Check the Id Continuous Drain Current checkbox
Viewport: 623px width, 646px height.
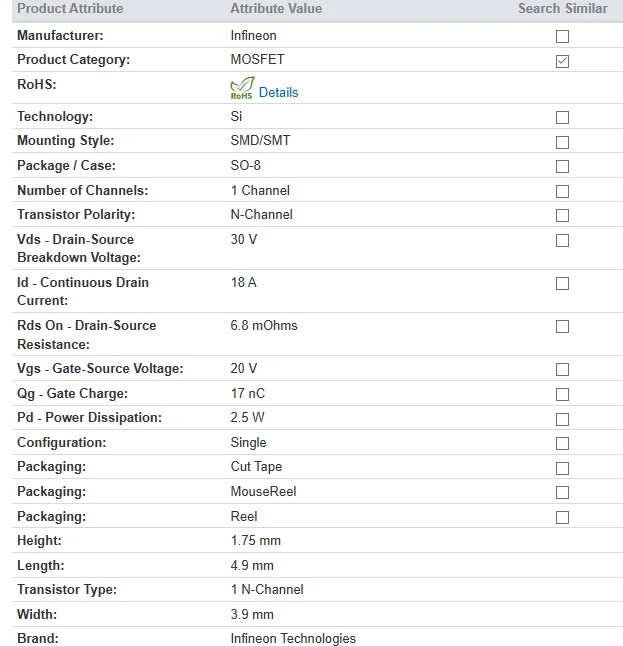[x=562, y=283]
